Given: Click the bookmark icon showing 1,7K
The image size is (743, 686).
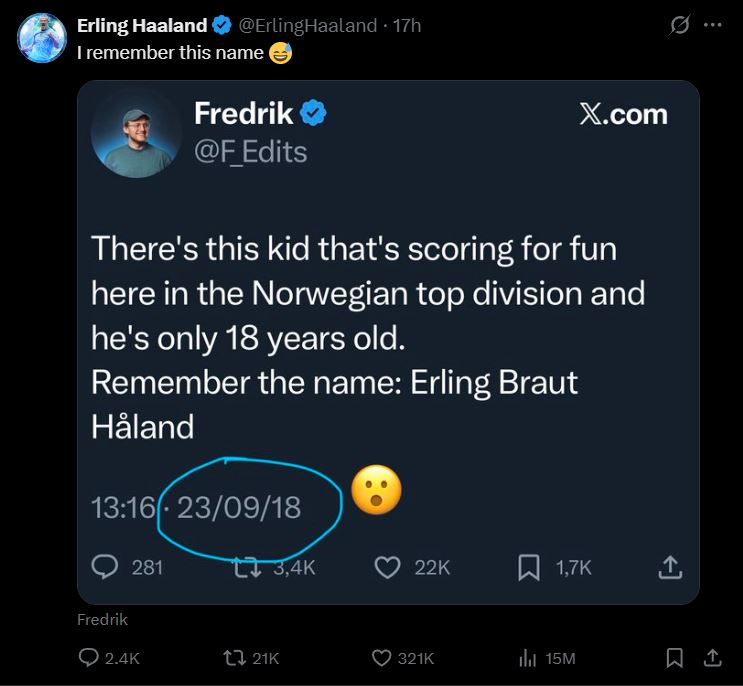Looking at the screenshot, I should click(529, 567).
